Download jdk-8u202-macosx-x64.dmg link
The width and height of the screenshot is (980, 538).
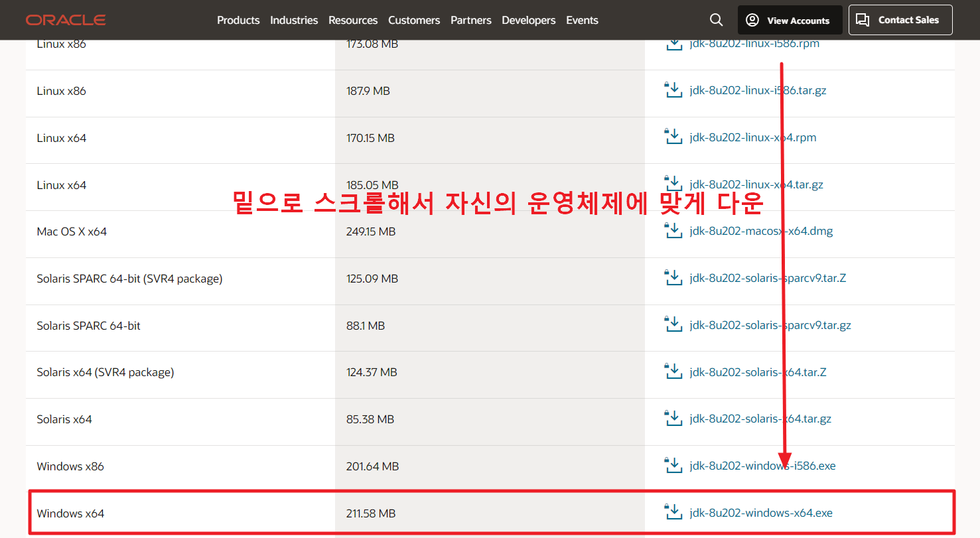(x=761, y=232)
